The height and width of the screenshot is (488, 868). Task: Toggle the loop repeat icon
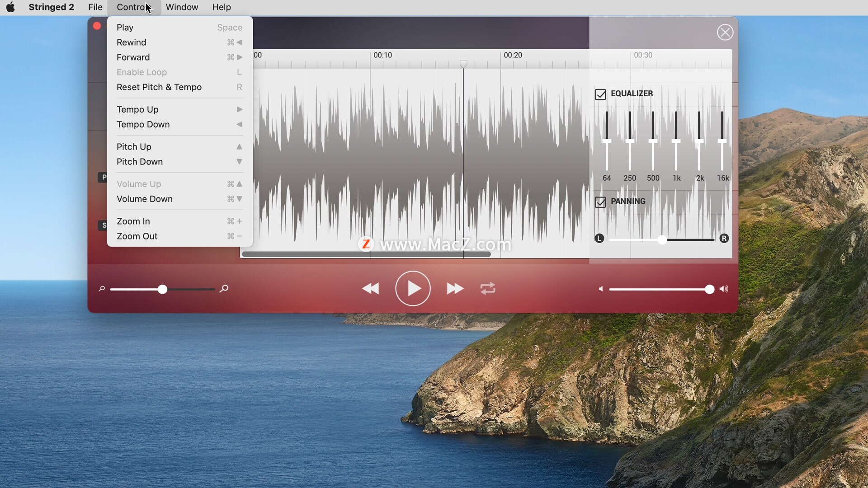(x=488, y=289)
